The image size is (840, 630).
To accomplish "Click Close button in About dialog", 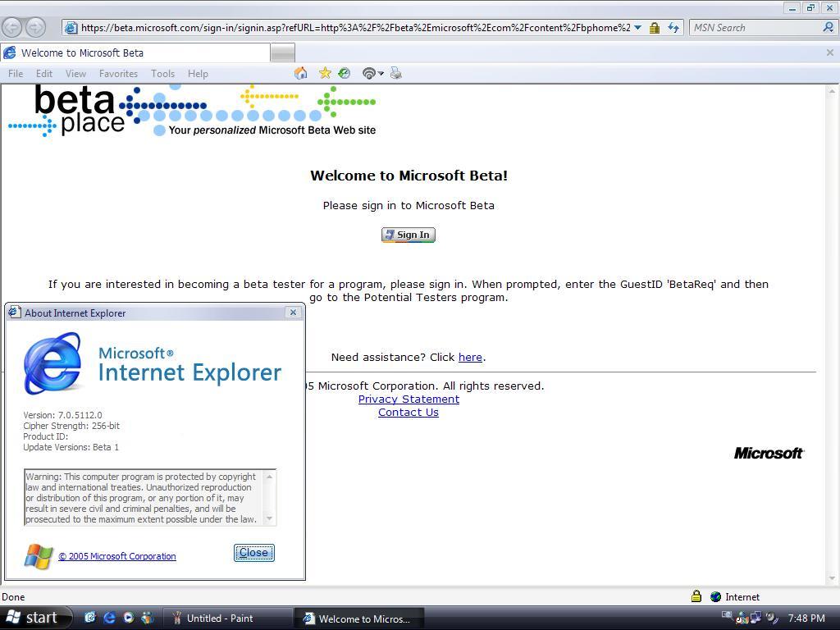I will [x=254, y=553].
